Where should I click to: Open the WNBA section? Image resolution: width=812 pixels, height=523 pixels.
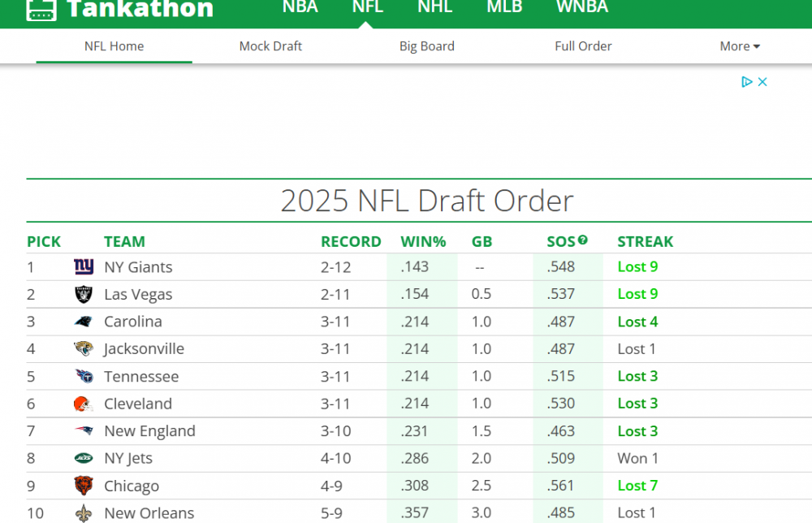pos(581,8)
